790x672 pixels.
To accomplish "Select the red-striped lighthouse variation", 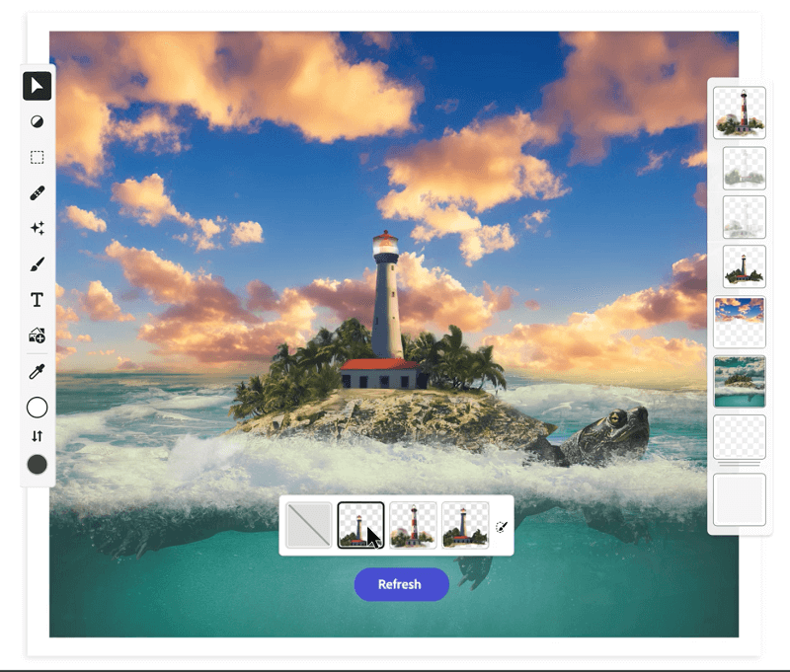I will [x=413, y=525].
